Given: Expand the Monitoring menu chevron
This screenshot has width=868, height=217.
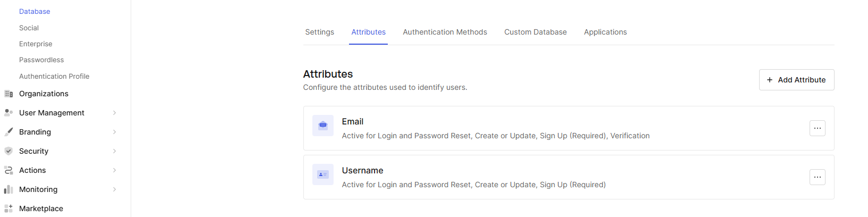Looking at the screenshot, I should pyautogui.click(x=114, y=189).
